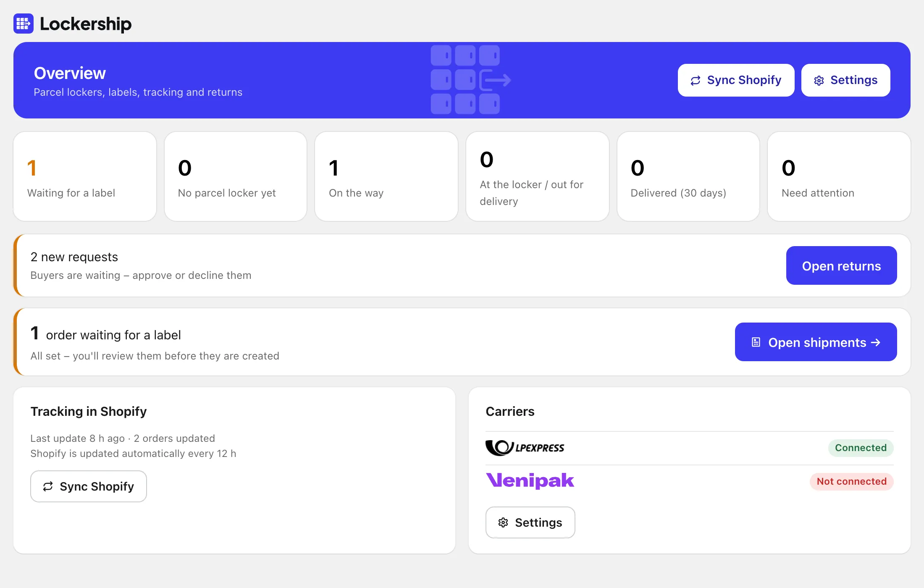Click the sync icon in the Tracking card's Sync Shopify button

[48, 486]
